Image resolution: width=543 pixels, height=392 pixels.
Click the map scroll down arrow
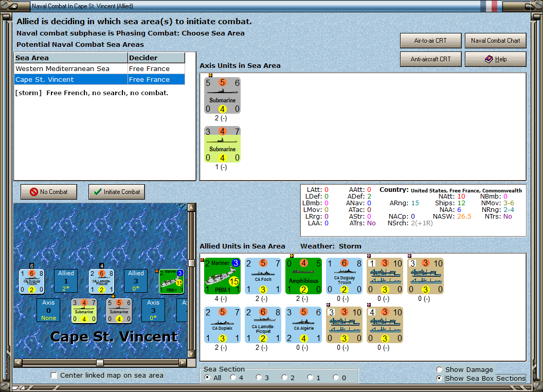click(191, 354)
